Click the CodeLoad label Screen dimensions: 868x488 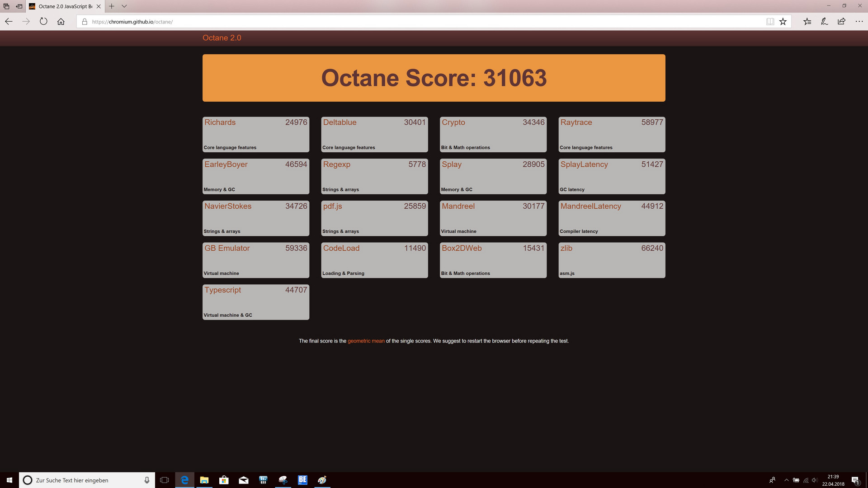click(341, 248)
